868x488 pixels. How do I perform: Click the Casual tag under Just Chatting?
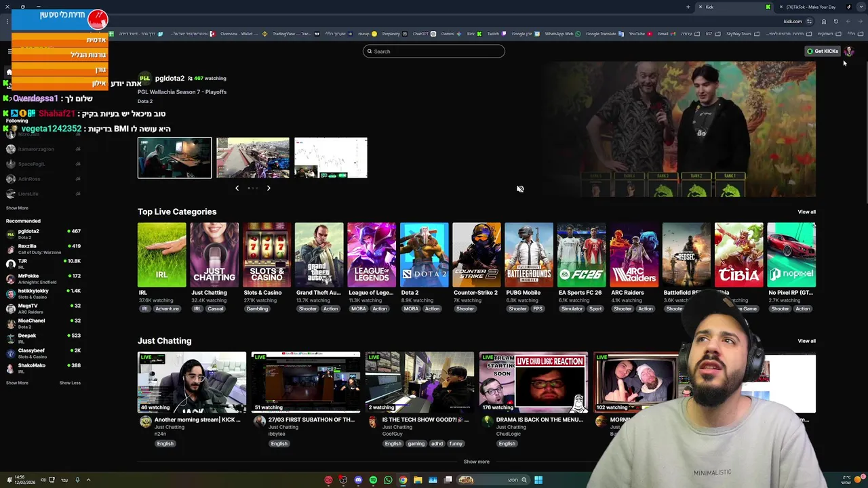tap(215, 309)
